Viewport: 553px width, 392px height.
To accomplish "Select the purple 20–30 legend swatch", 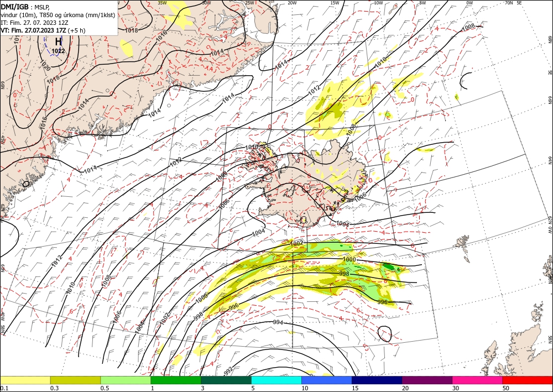I will [x=427, y=380].
